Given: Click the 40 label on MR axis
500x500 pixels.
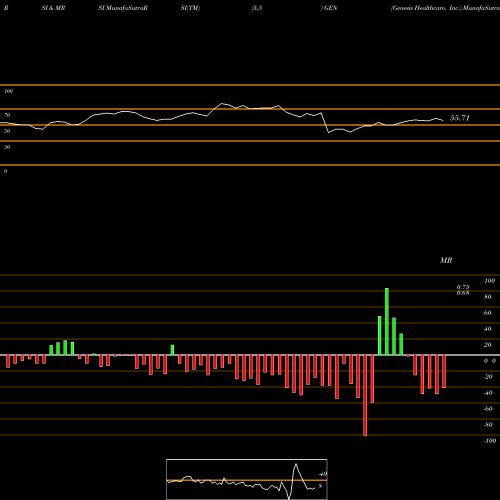Looking at the screenshot, I should [x=488, y=329].
